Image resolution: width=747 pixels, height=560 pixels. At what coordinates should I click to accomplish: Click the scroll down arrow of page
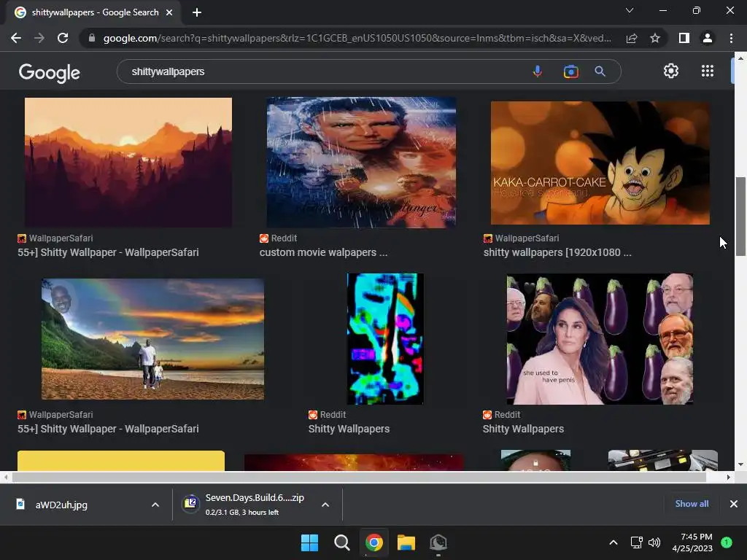(x=740, y=464)
